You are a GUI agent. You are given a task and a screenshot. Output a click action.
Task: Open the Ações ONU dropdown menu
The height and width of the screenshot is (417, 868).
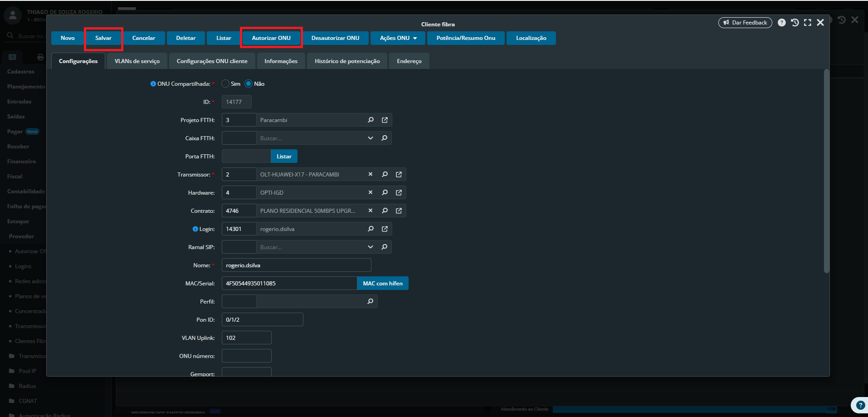[x=398, y=38]
